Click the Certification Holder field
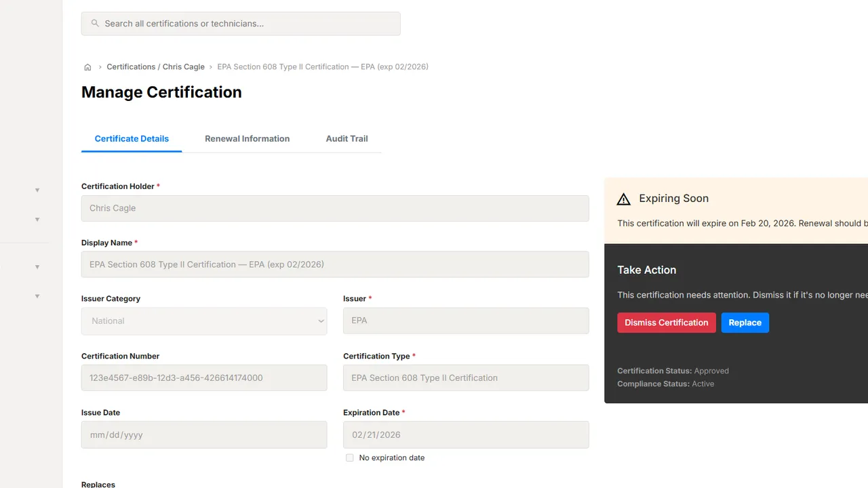Screen dimensions: 868x488 pos(335,208)
